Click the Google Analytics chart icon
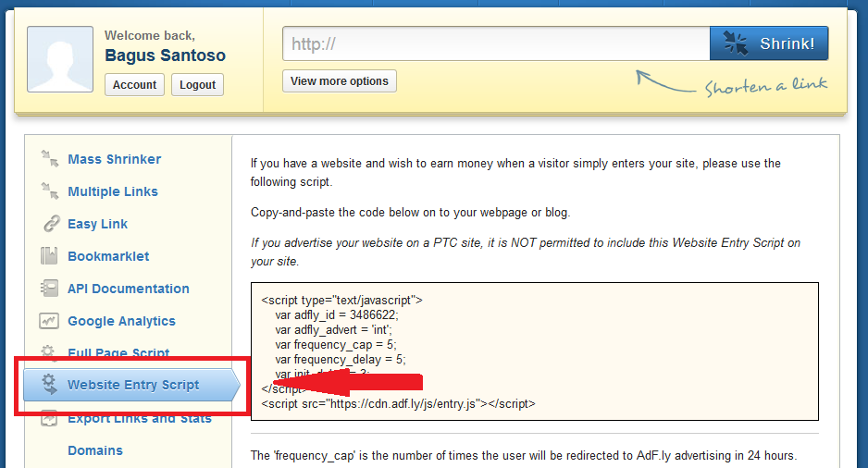This screenshot has height=468, width=868. pos(49,321)
